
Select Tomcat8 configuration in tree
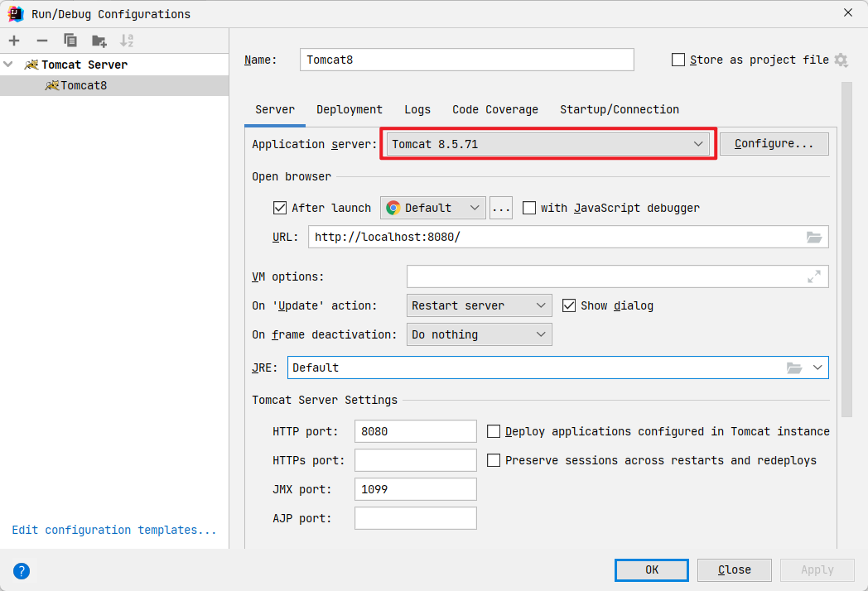pos(114,86)
